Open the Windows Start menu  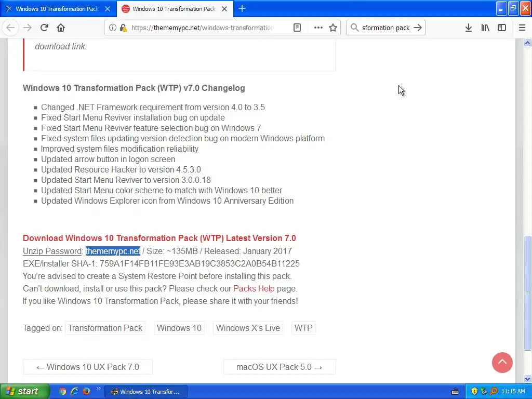click(x=25, y=391)
